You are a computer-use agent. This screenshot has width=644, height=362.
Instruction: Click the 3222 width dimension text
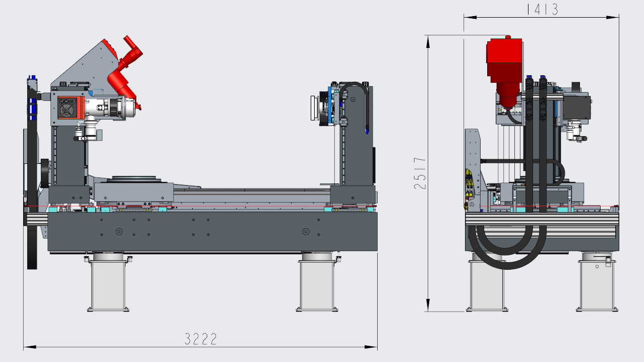coord(200,338)
